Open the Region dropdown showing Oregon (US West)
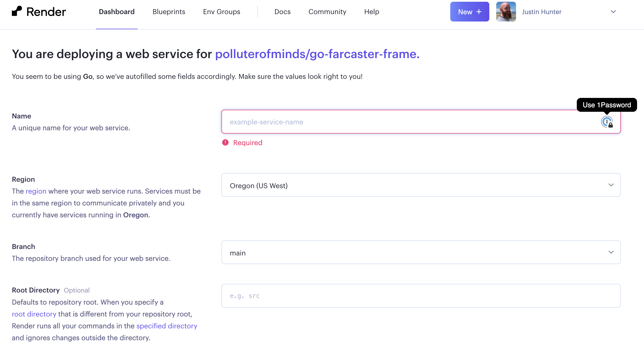The height and width of the screenshot is (361, 644). tap(421, 185)
